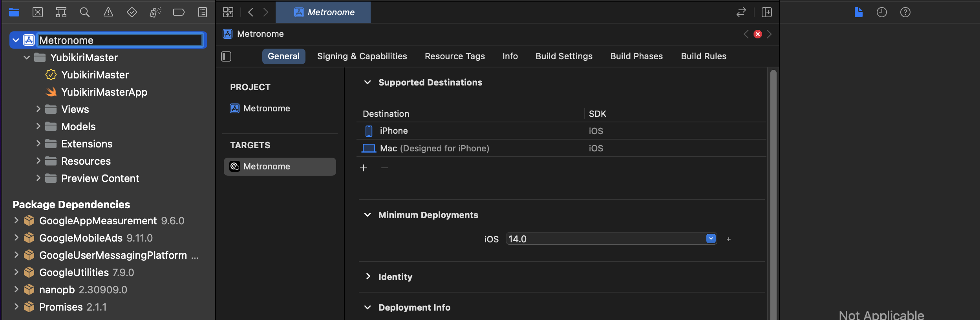Viewport: 980px width, 320px height.
Task: Open the Breakpoint navigator
Action: [x=179, y=12]
